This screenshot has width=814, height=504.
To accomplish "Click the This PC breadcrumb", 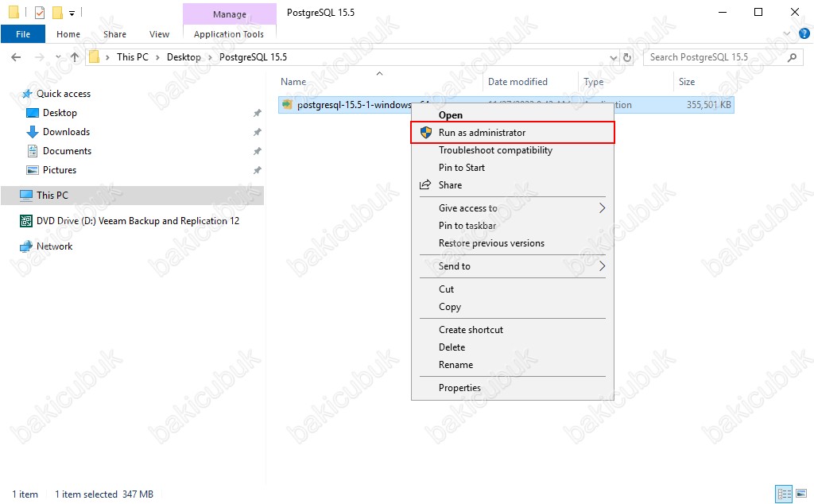I will (x=133, y=57).
